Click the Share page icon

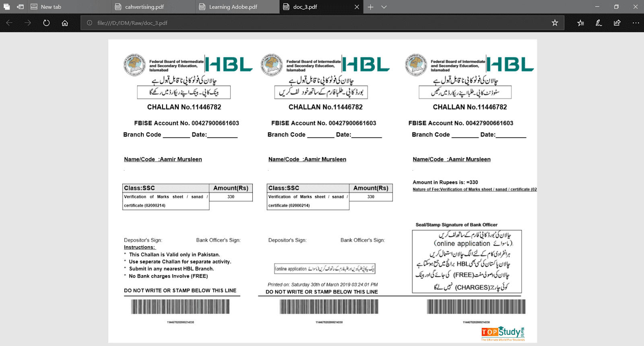617,23
